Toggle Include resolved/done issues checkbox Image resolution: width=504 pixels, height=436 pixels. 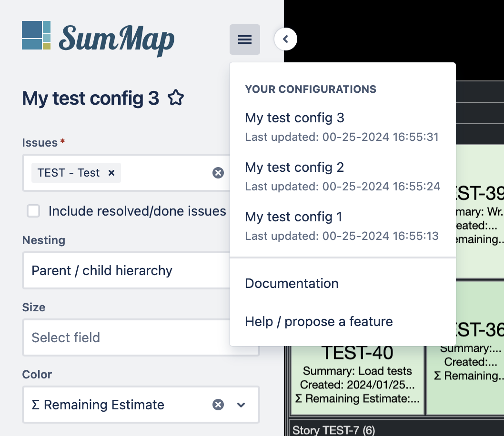coord(33,211)
